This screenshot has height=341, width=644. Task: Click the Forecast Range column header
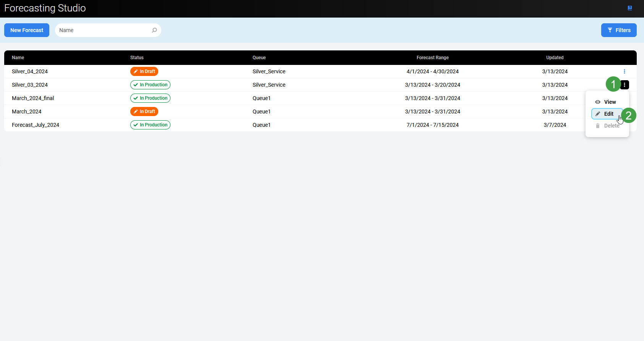click(x=432, y=58)
